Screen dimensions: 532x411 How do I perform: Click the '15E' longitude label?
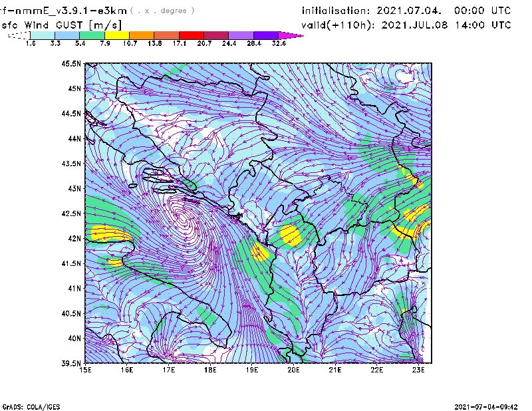tap(85, 370)
